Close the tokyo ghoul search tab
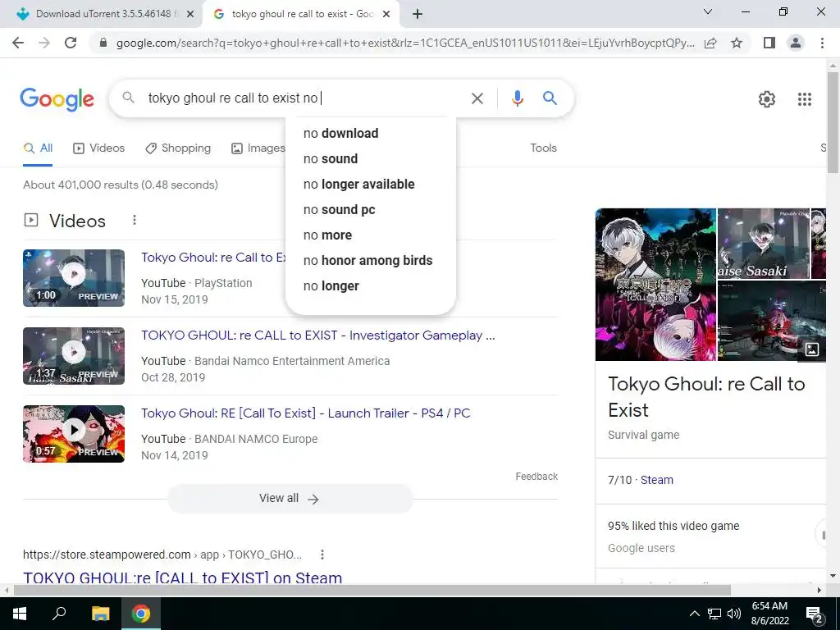The height and width of the screenshot is (630, 840). point(386,14)
